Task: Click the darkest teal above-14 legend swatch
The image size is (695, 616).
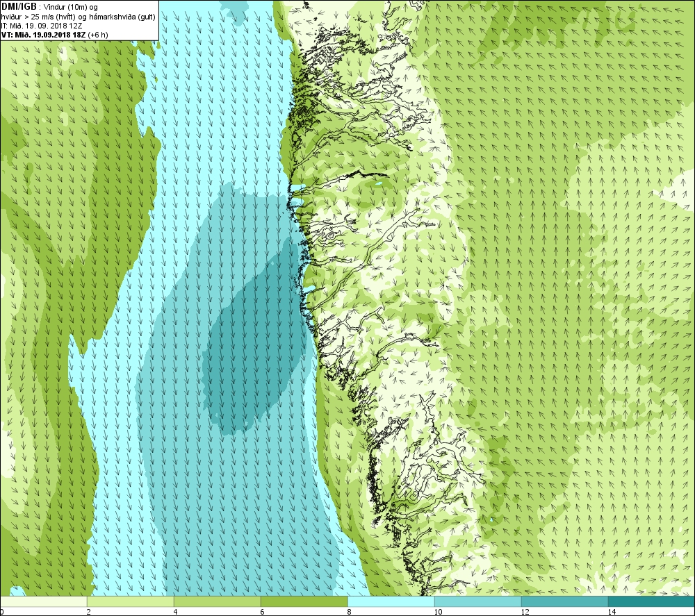Action: [652, 601]
